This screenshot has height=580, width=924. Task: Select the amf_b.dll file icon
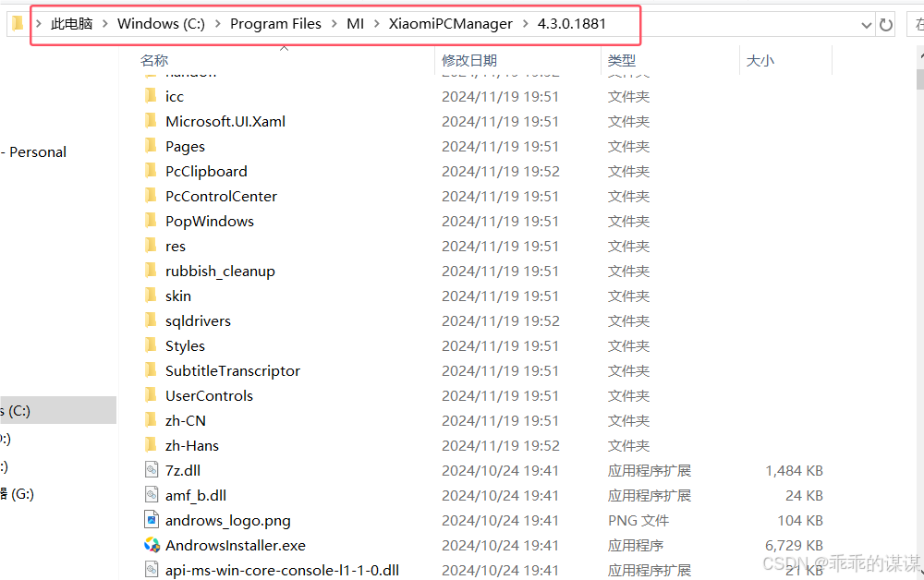(x=152, y=495)
